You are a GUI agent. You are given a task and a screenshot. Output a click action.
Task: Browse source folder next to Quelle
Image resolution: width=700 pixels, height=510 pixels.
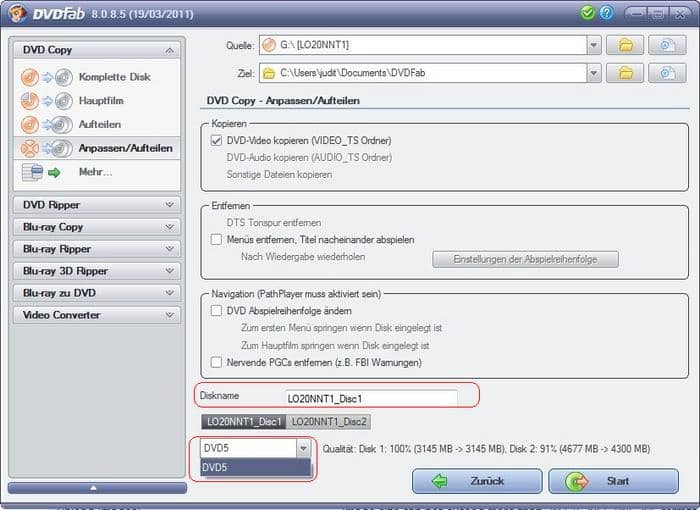coord(625,45)
